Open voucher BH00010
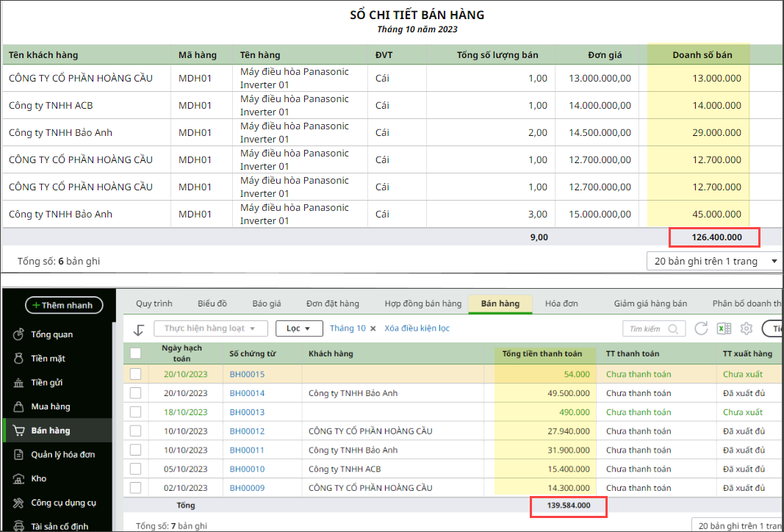The height and width of the screenshot is (532, 784). (247, 469)
